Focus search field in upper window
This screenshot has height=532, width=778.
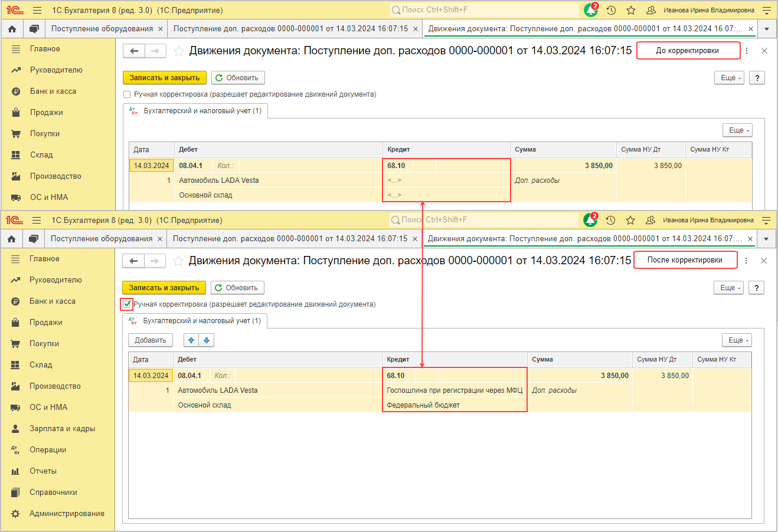point(484,10)
